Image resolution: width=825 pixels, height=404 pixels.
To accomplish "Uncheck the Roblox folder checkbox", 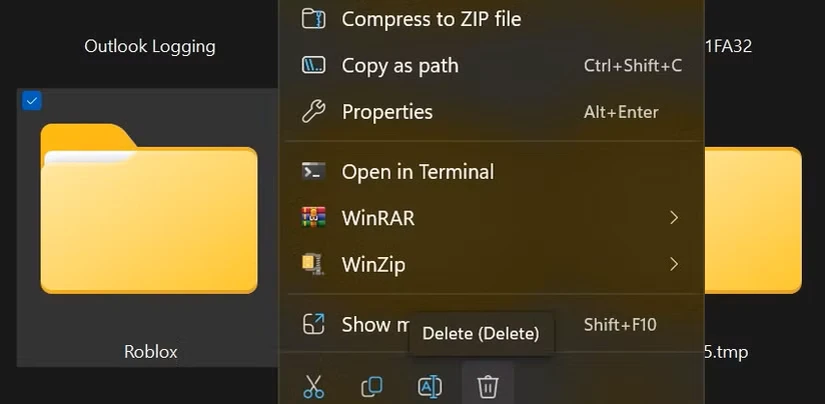I will (32, 101).
